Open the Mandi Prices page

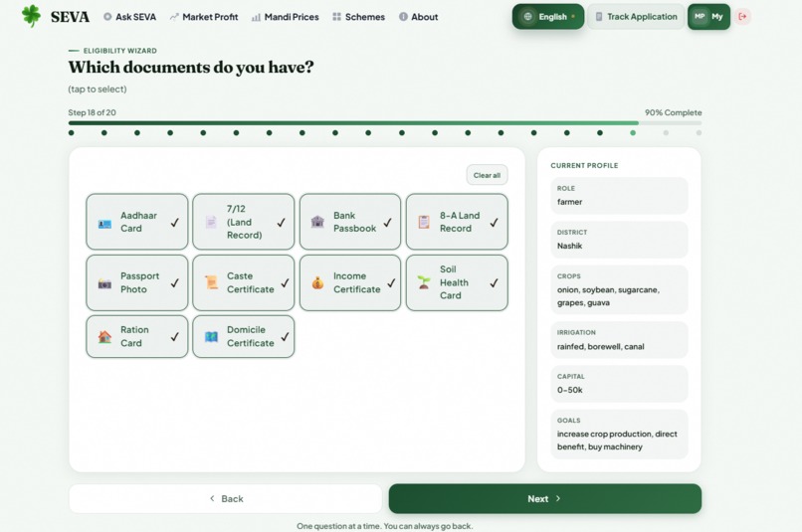285,17
